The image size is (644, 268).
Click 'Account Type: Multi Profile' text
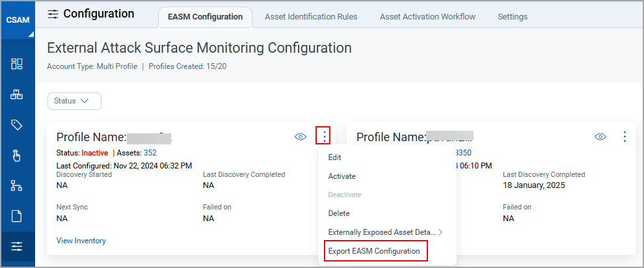(92, 66)
